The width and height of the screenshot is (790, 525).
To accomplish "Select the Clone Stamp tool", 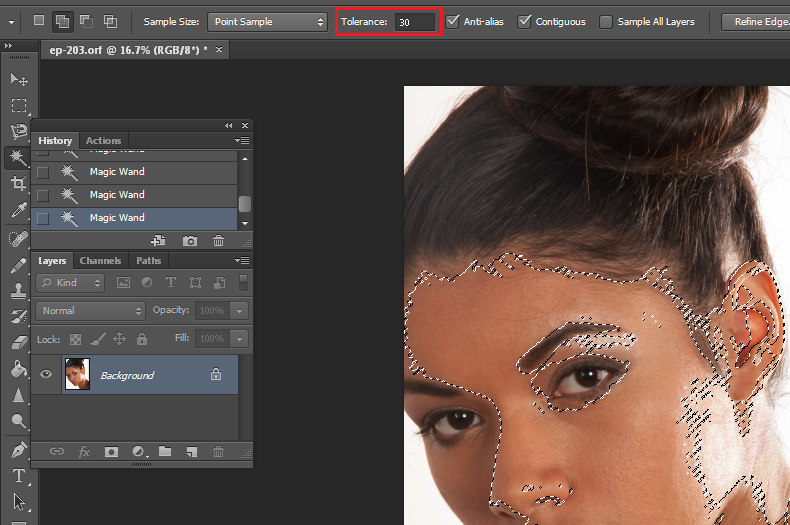I will pos(19,291).
